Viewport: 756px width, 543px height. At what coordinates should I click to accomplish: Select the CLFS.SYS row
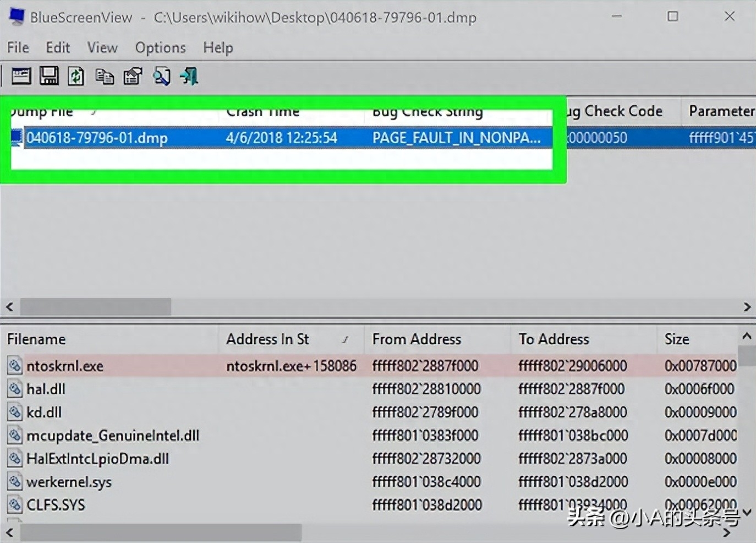pyautogui.click(x=370, y=505)
